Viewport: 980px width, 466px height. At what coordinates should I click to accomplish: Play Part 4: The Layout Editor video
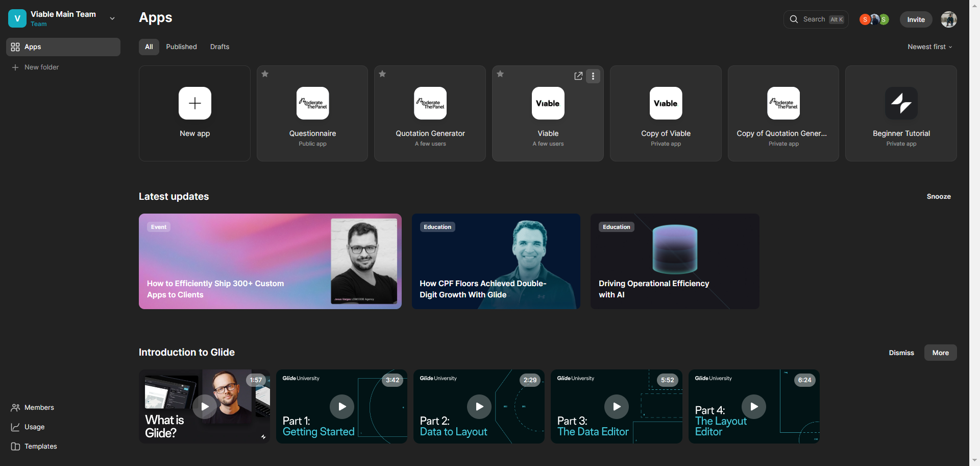tap(754, 407)
